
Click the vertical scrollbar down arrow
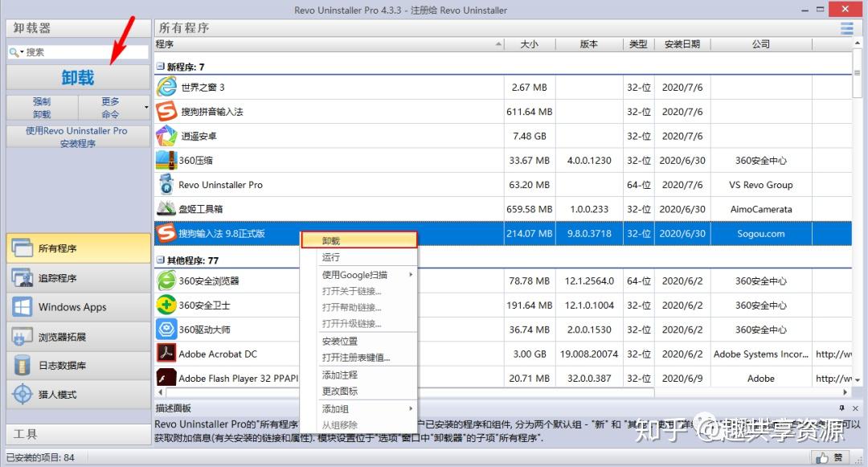click(857, 380)
